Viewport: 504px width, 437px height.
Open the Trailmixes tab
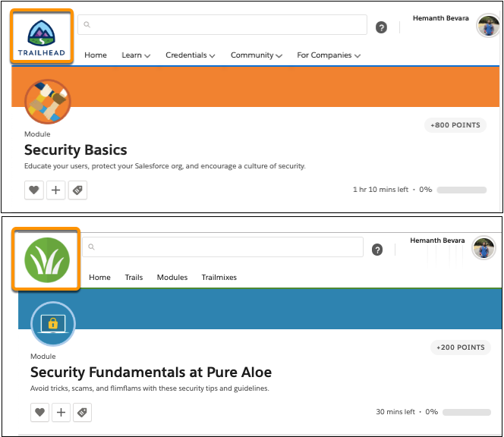click(x=219, y=278)
